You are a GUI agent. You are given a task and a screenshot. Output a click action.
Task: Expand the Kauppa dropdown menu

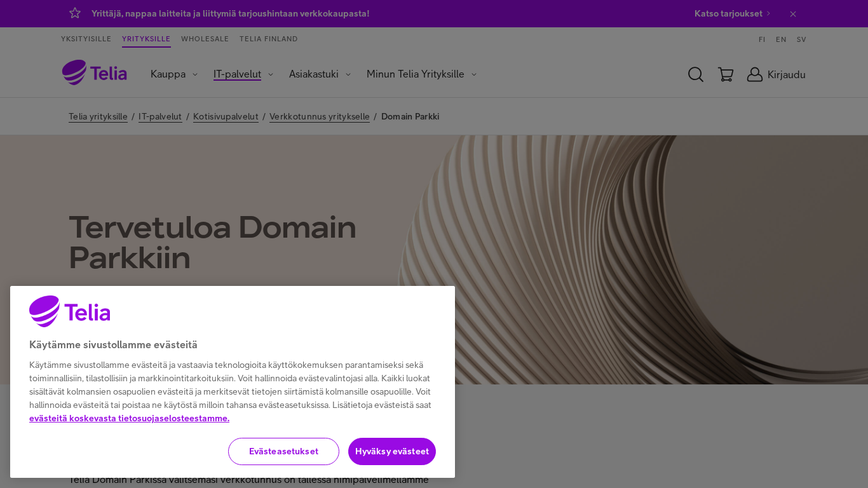[174, 74]
